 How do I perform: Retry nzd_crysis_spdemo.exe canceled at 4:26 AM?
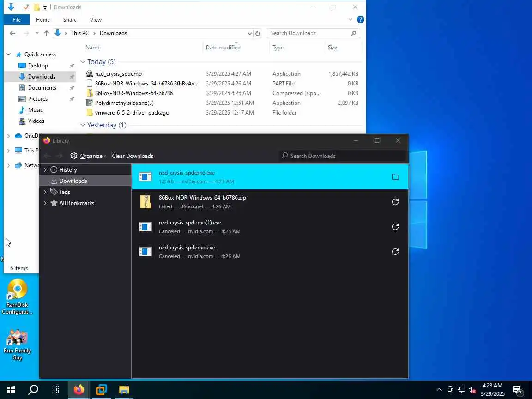395,252
